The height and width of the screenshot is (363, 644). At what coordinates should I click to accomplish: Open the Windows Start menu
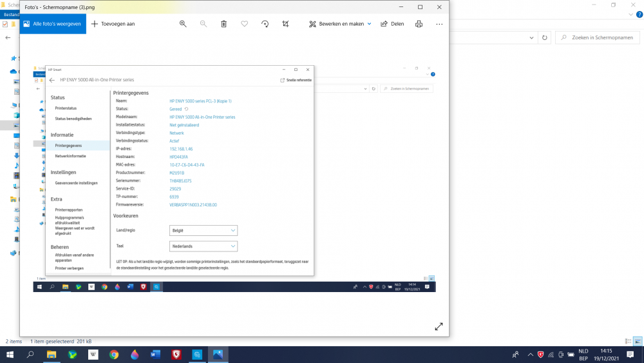pos(10,355)
